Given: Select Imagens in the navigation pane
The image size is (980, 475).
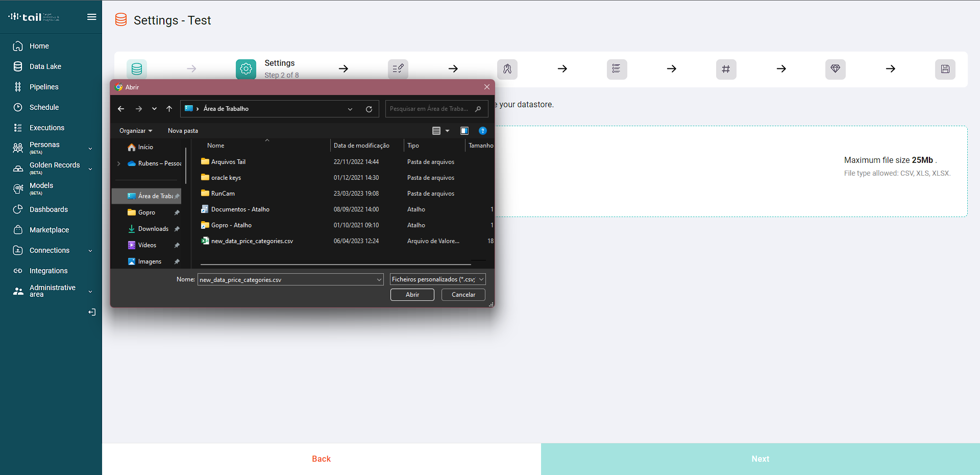Looking at the screenshot, I should [x=150, y=262].
